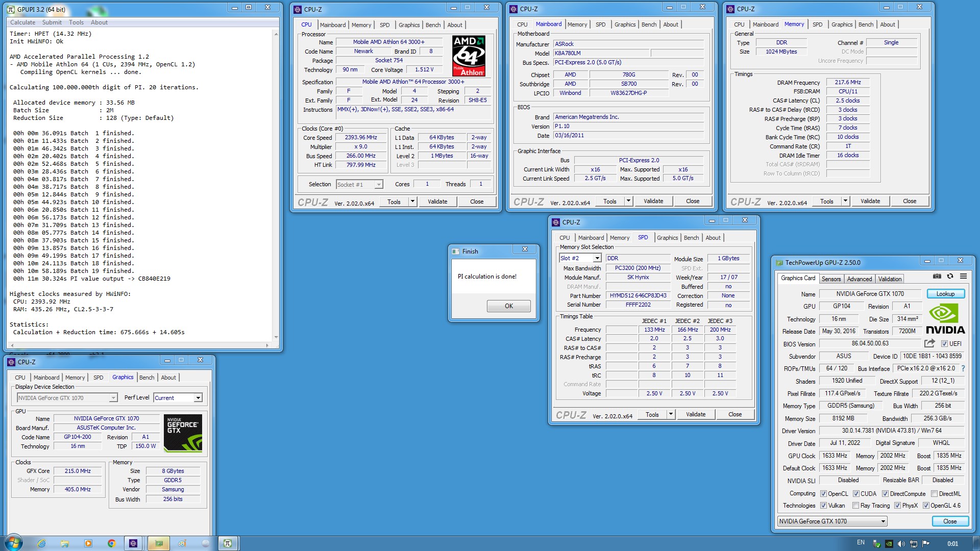Toggle the UEFI checkbox

(944, 344)
